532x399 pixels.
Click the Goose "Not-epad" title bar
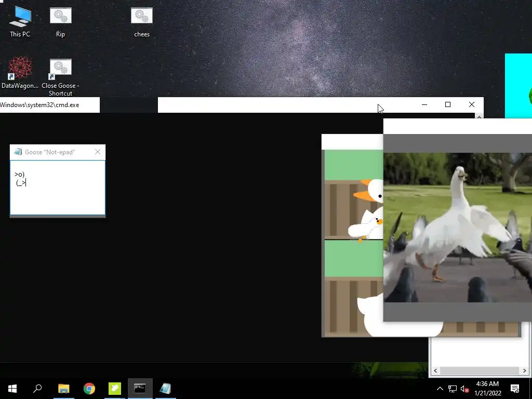(58, 152)
